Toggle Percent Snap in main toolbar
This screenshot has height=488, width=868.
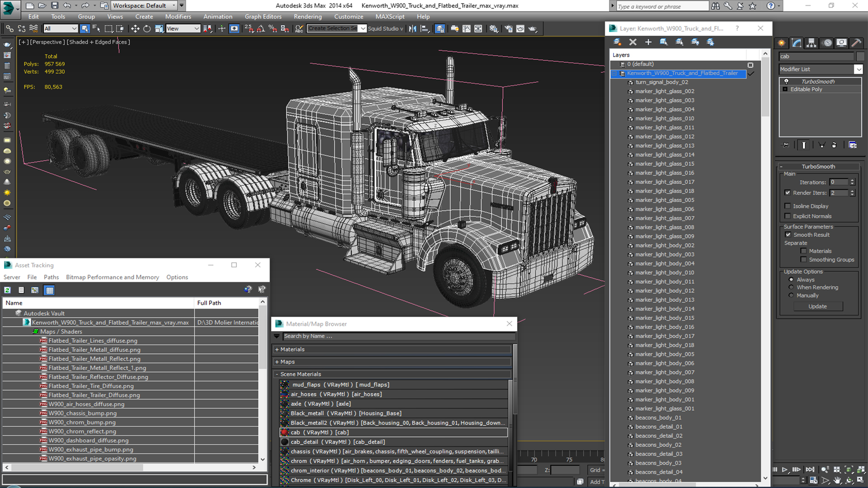click(x=273, y=28)
